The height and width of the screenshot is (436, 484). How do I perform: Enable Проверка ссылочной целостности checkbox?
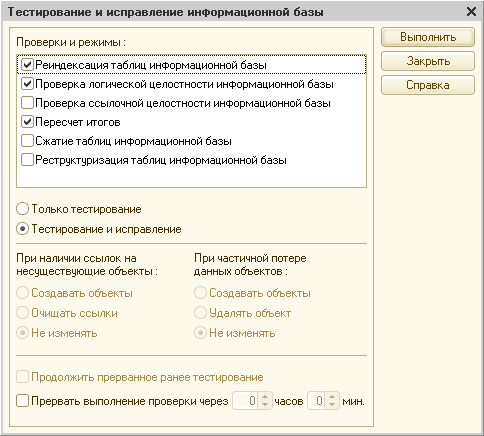pyautogui.click(x=27, y=103)
